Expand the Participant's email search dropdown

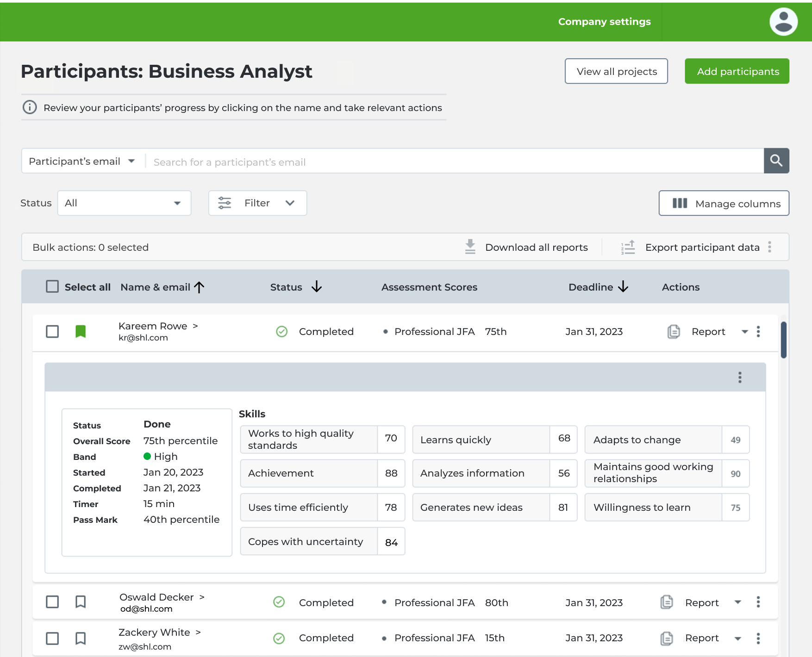pyautogui.click(x=81, y=161)
